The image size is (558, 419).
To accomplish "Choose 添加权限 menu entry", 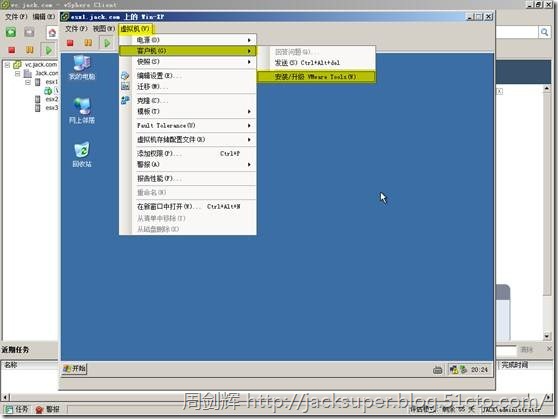I will tap(188, 154).
